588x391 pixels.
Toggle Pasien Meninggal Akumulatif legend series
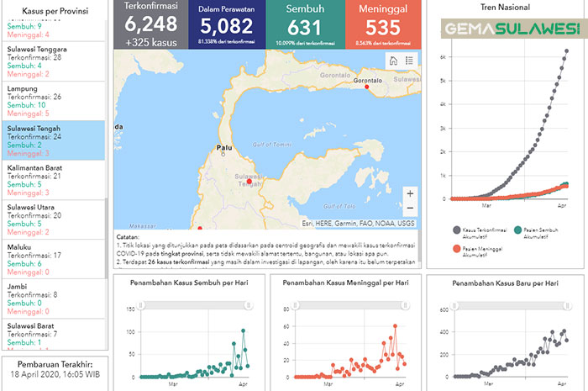point(456,250)
